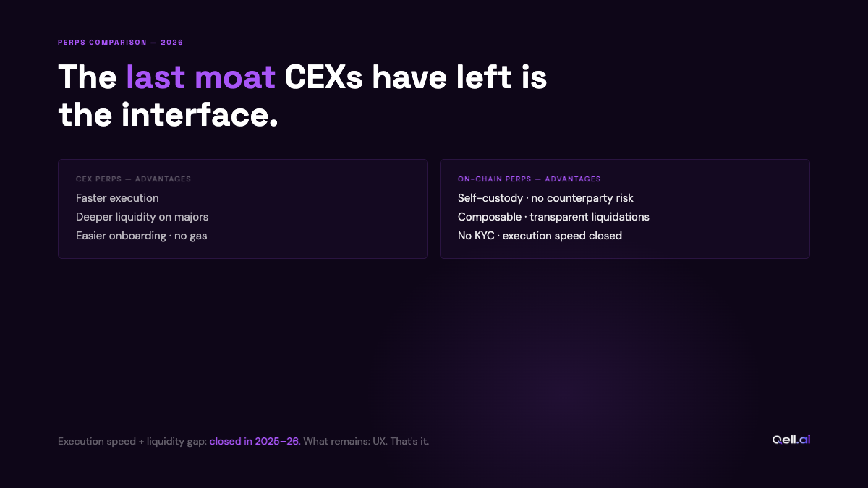Image resolution: width=868 pixels, height=488 pixels.
Task: Select 'Self-custody · no counterparty risk' line
Action: tap(545, 198)
